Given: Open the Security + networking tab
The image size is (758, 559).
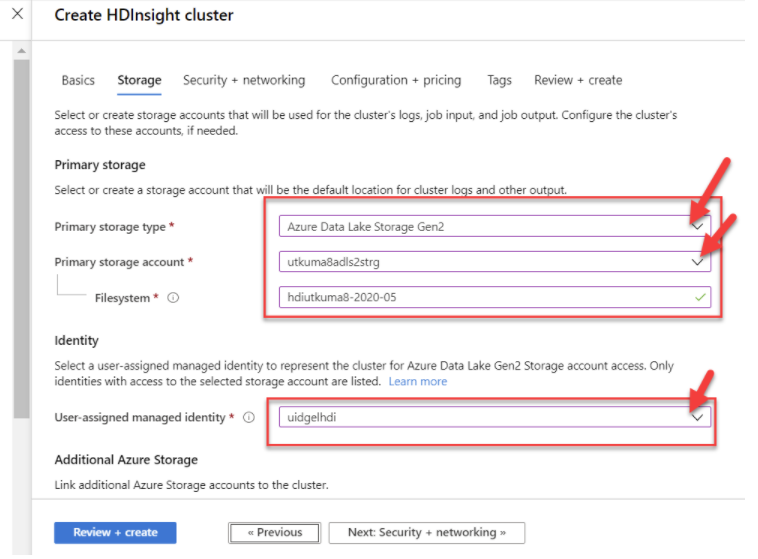Looking at the screenshot, I should (x=244, y=80).
